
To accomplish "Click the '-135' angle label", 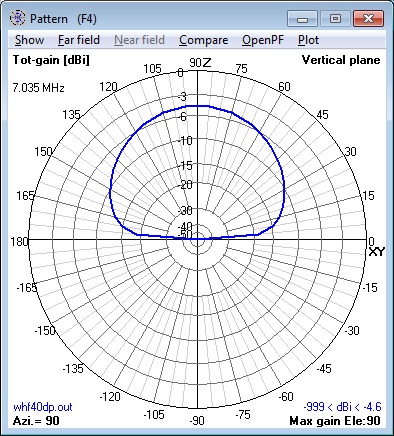I will point(73,368).
